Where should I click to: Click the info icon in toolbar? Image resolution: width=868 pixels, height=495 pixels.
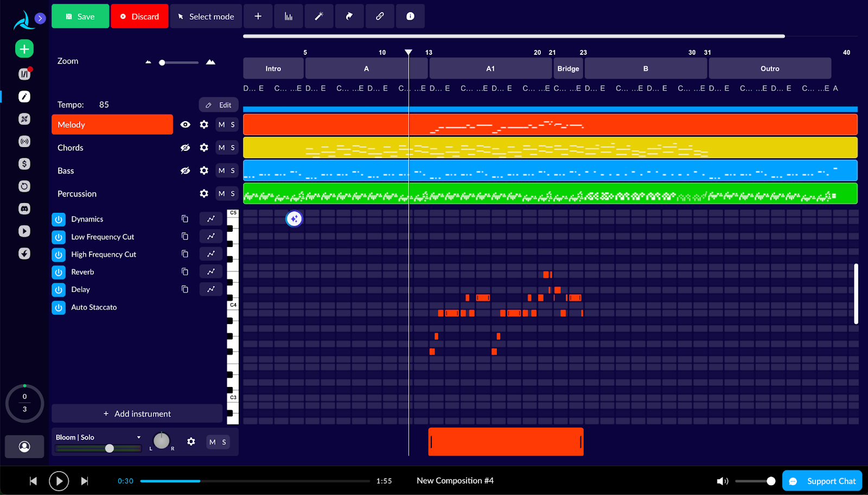click(410, 16)
